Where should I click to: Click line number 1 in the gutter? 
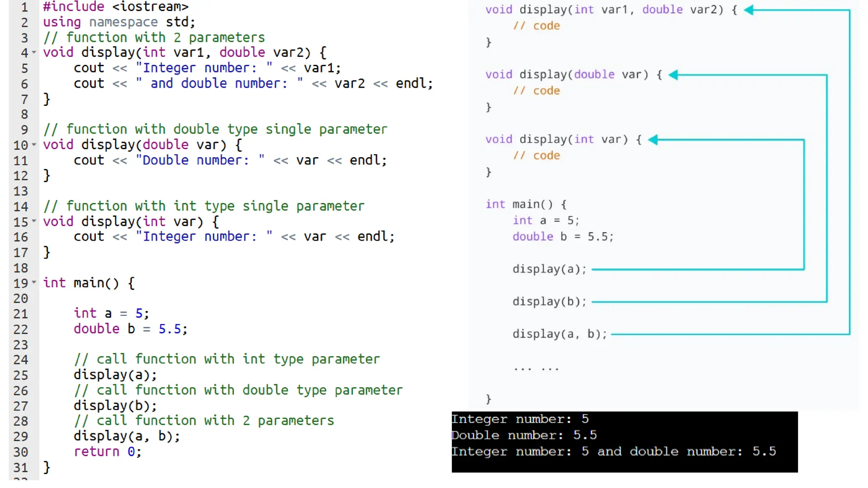[x=24, y=7]
